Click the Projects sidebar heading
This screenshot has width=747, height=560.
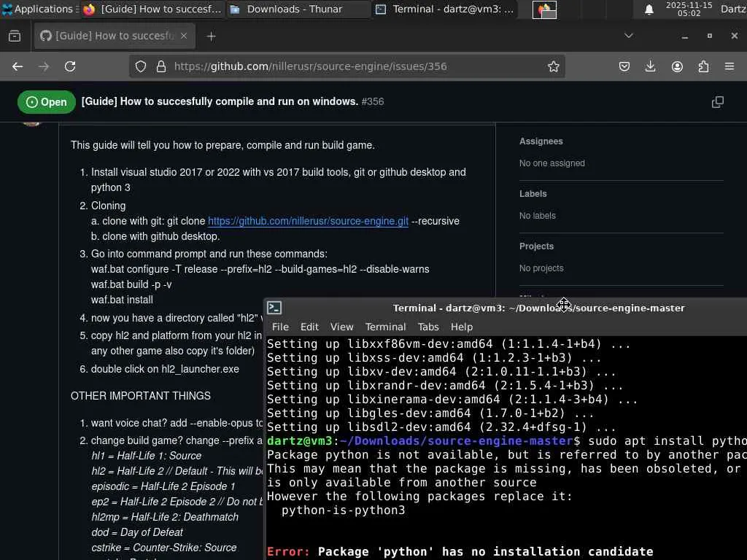536,246
